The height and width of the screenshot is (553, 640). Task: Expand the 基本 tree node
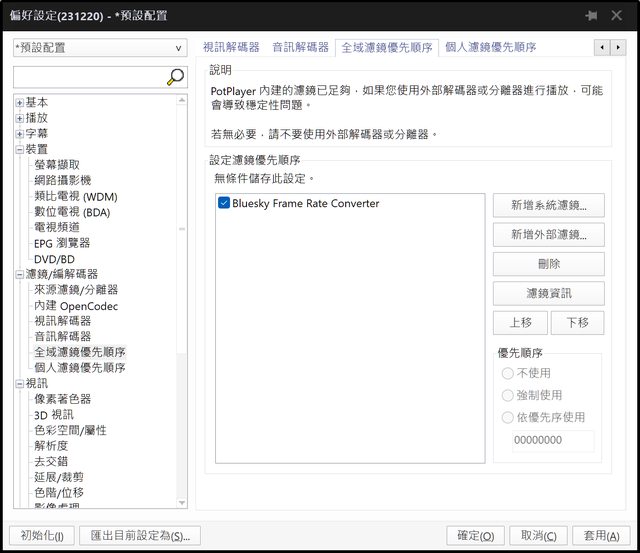tap(19, 103)
